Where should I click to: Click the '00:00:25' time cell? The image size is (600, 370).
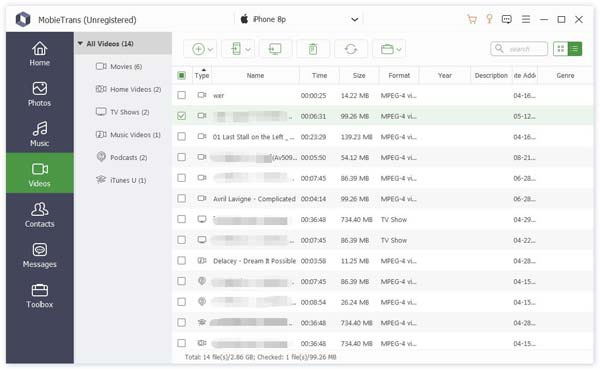(x=313, y=95)
